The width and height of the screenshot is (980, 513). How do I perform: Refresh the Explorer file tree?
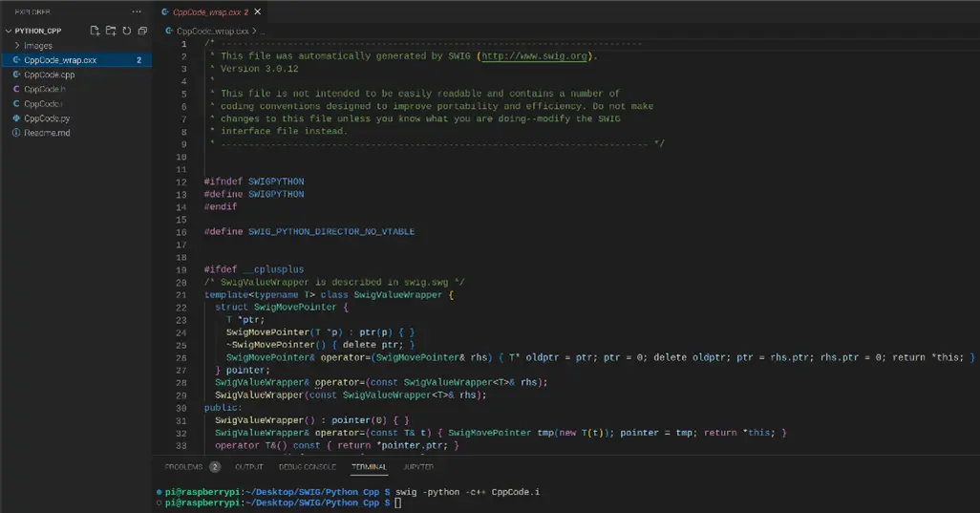[x=127, y=31]
